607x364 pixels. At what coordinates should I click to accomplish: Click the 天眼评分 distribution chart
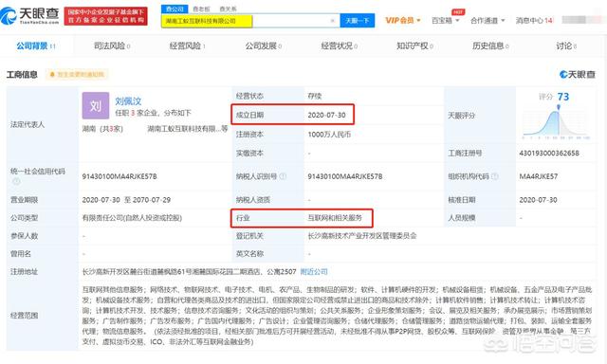556,122
